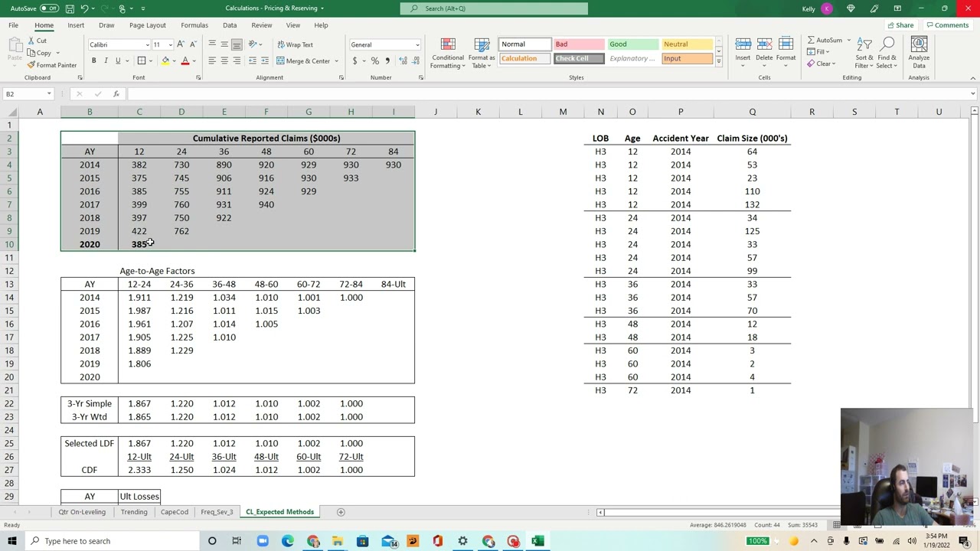Click the Fill Color yellow bucket swatch
The image size is (980, 551).
165,61
